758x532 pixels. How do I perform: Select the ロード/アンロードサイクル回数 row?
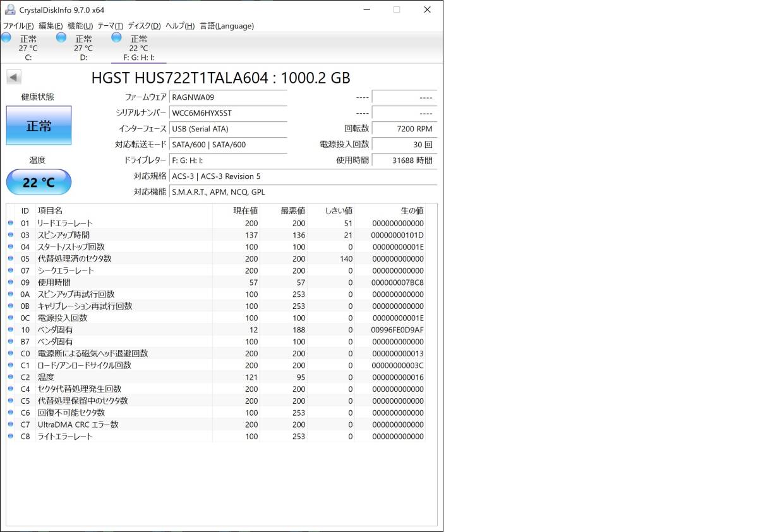tap(216, 365)
